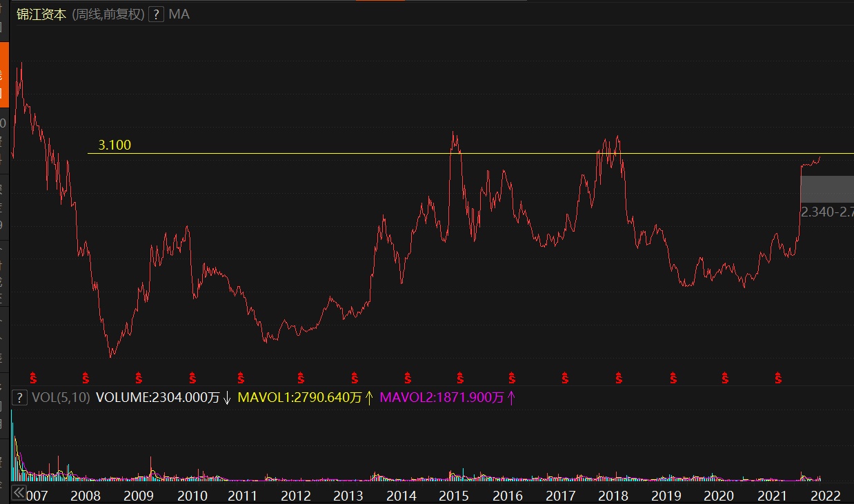Click the 2021 year label on time axis
Image resolution: width=854 pixels, height=504 pixels.
click(x=772, y=495)
